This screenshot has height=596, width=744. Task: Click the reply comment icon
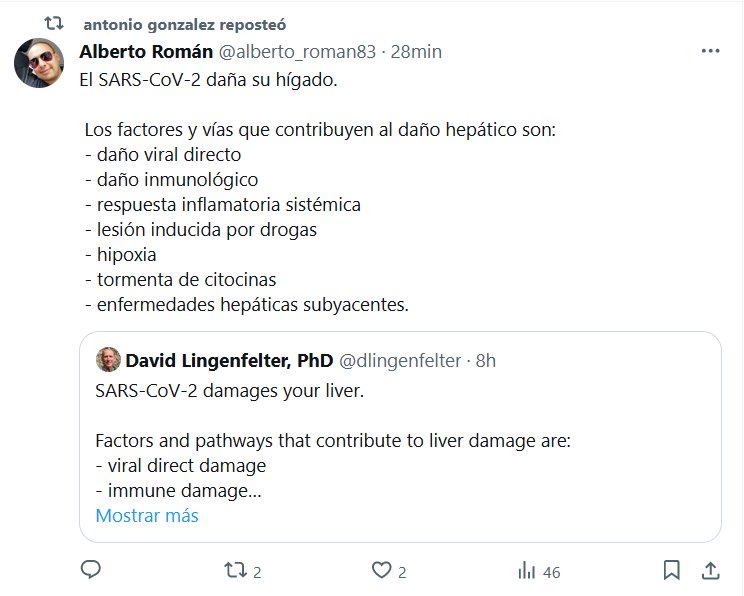90,571
